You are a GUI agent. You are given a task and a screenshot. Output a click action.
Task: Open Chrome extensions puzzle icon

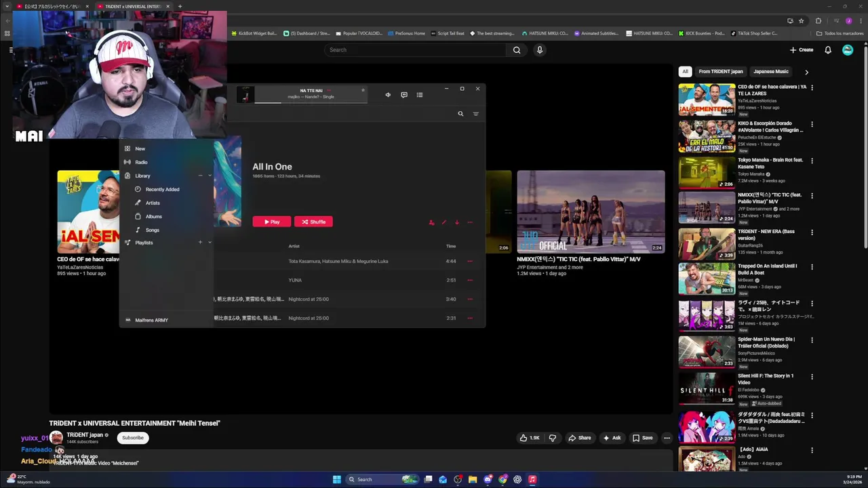[818, 21]
